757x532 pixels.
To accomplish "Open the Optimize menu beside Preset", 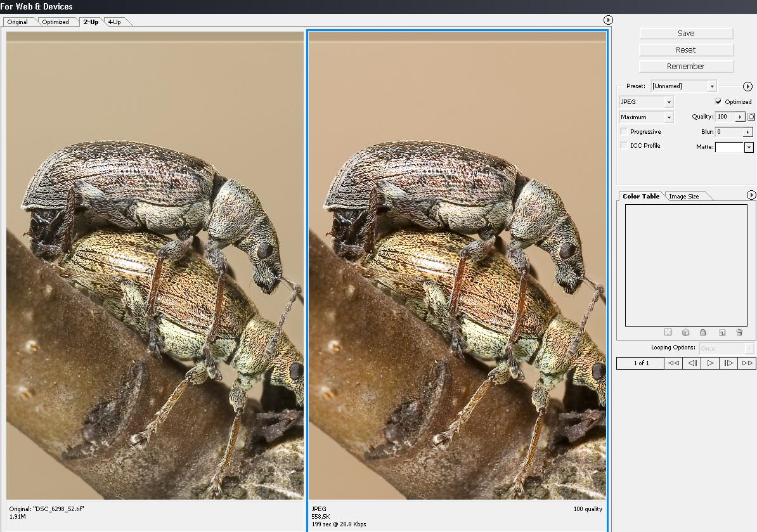I will 747,86.
